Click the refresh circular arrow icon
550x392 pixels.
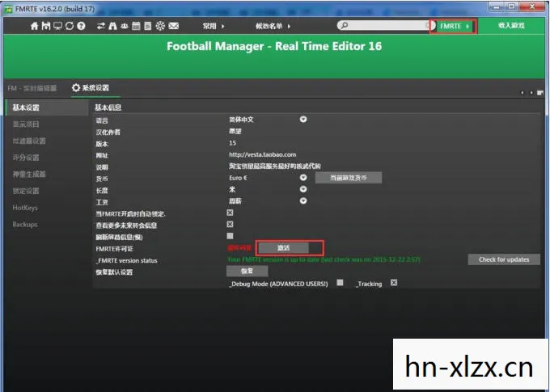click(x=70, y=26)
